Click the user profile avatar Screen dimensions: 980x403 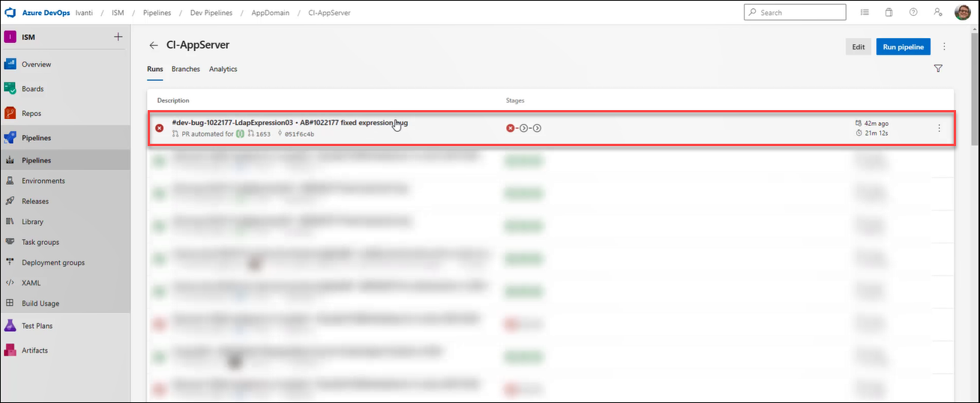[962, 13]
